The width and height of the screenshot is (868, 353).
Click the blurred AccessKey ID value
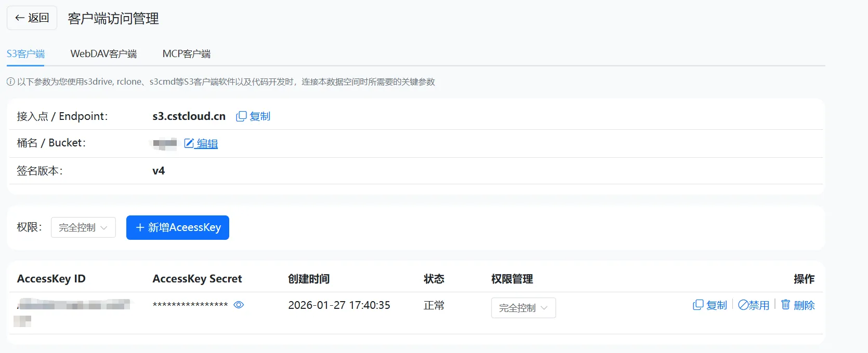click(x=73, y=305)
